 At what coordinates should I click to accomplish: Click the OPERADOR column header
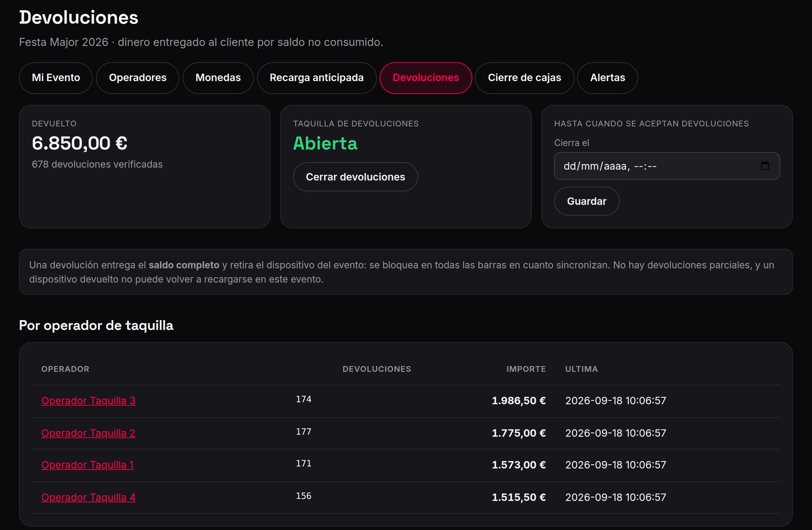point(65,369)
